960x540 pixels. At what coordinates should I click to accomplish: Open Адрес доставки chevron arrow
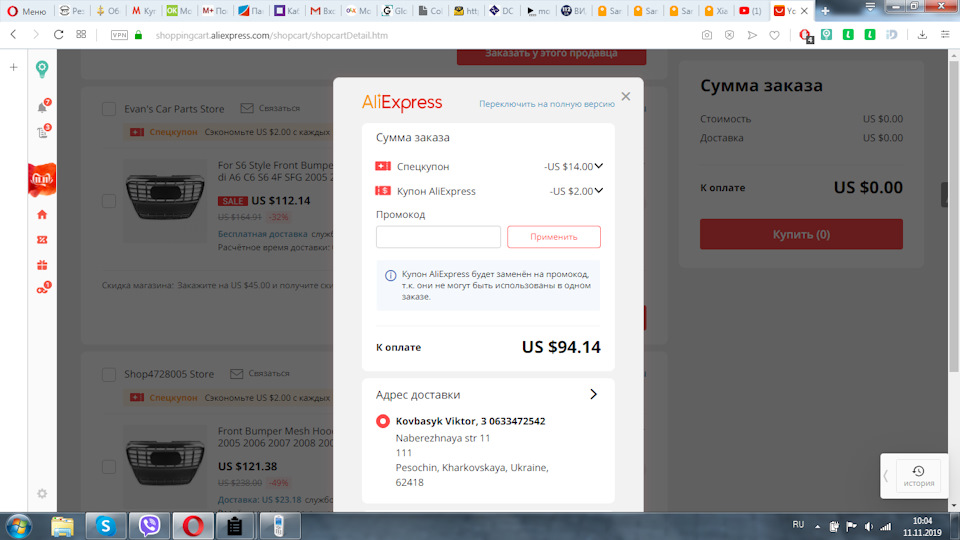tap(593, 394)
